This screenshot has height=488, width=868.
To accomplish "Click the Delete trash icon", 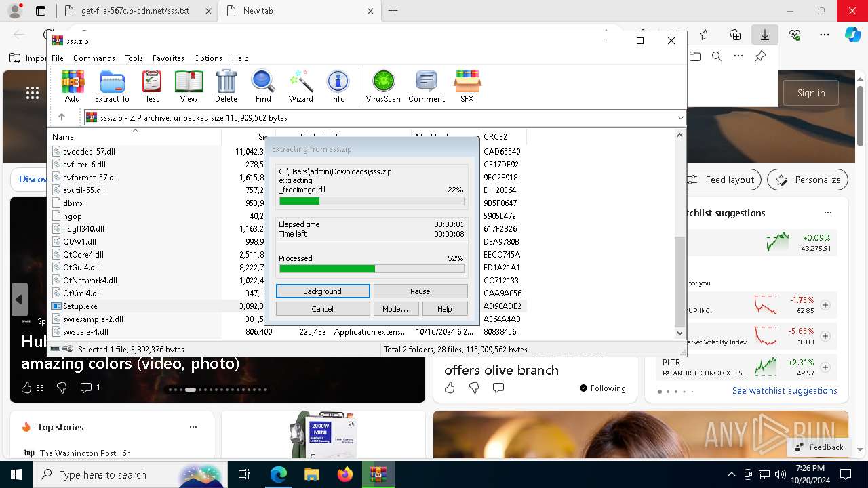I will (x=226, y=86).
